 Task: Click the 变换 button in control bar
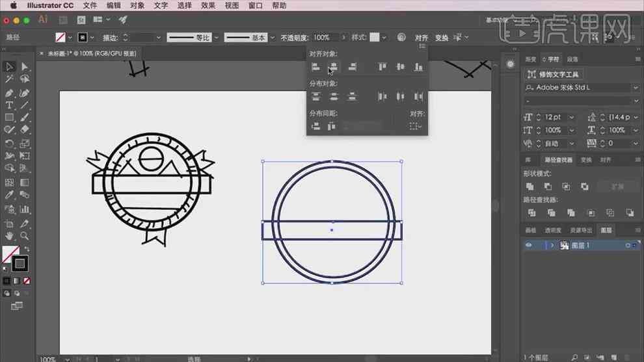click(x=442, y=38)
